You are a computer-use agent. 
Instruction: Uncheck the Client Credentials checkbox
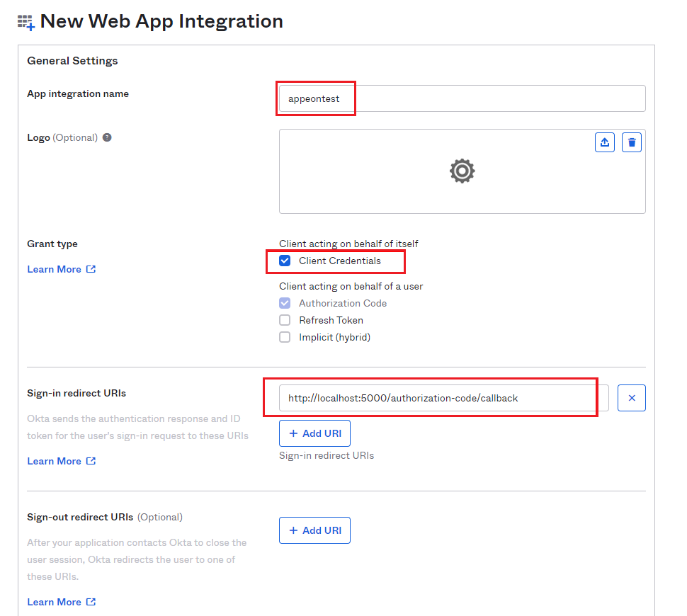[285, 261]
